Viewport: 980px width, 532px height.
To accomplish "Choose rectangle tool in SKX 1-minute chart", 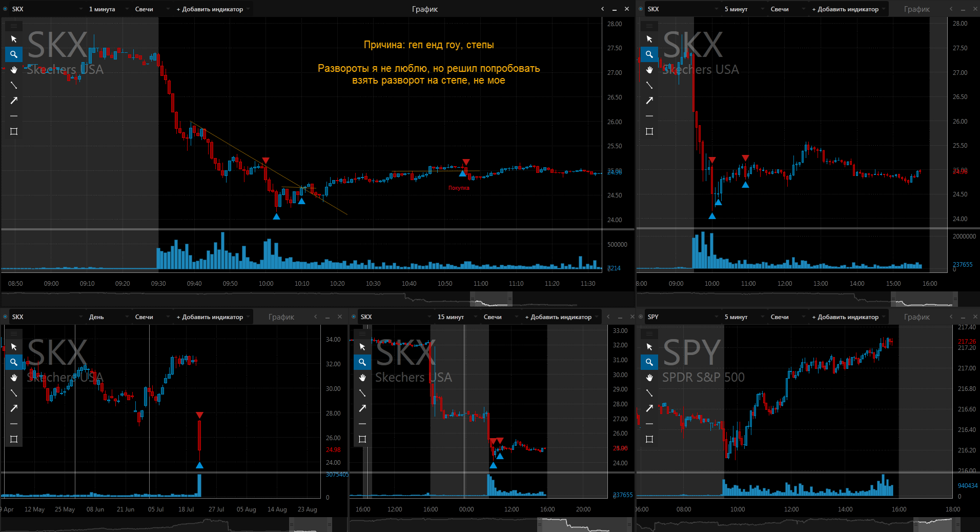I will [x=14, y=131].
